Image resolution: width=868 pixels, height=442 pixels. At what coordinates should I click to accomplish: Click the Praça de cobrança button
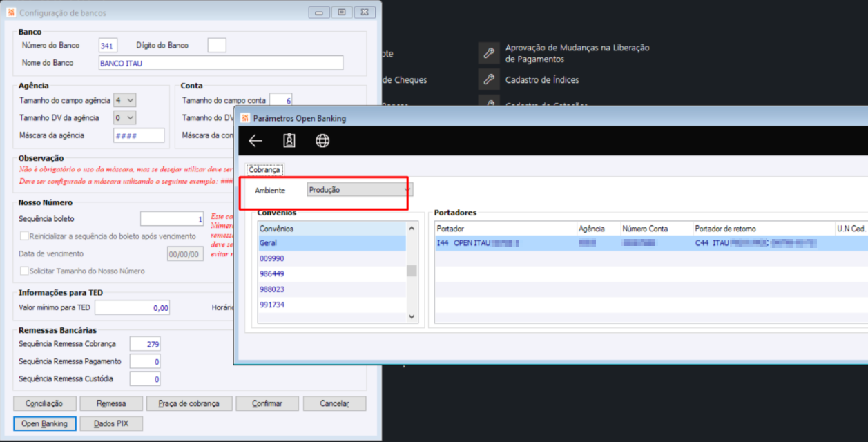click(x=189, y=403)
